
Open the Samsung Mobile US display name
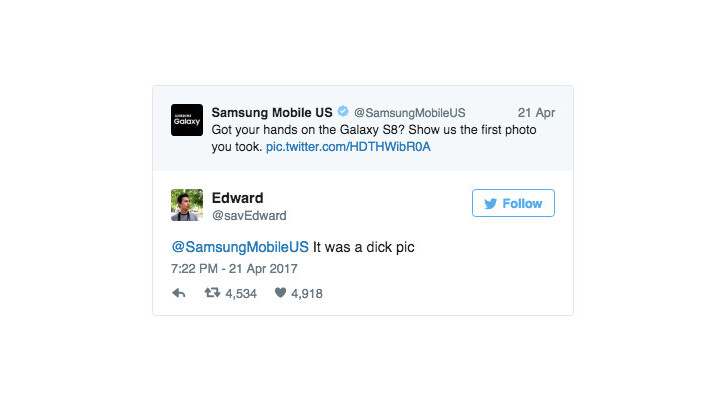[272, 112]
